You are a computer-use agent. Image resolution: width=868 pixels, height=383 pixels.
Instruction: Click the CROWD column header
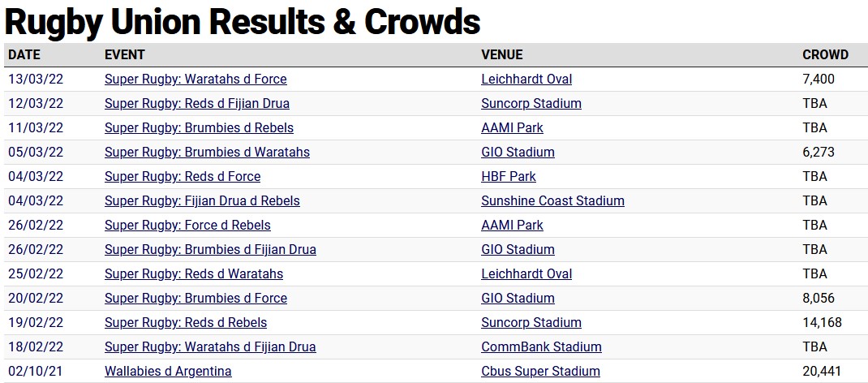pyautogui.click(x=825, y=55)
